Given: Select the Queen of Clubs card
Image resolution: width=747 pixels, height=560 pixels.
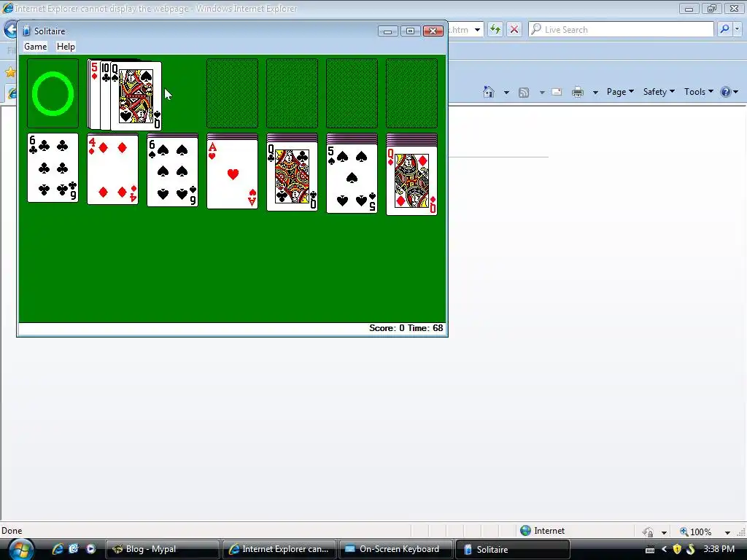Looking at the screenshot, I should click(292, 176).
